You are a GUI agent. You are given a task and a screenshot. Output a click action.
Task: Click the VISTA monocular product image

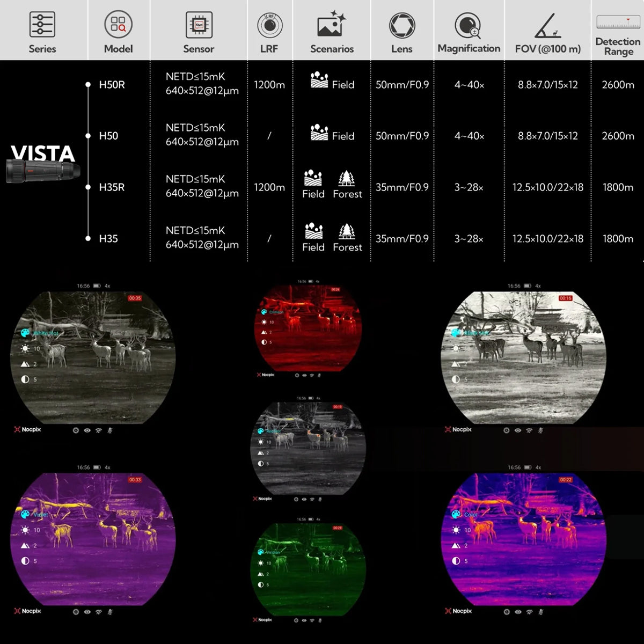43,172
